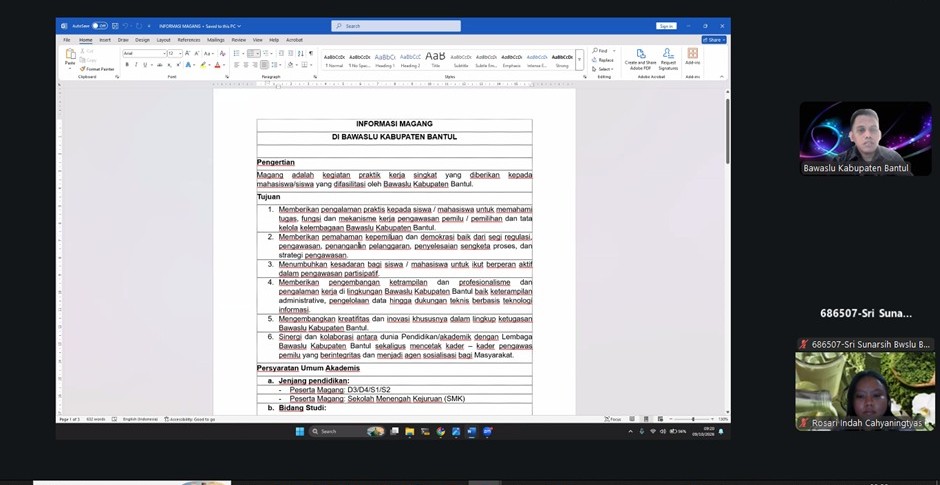Image resolution: width=940 pixels, height=485 pixels.
Task: Apply red font color
Action: click(x=218, y=65)
